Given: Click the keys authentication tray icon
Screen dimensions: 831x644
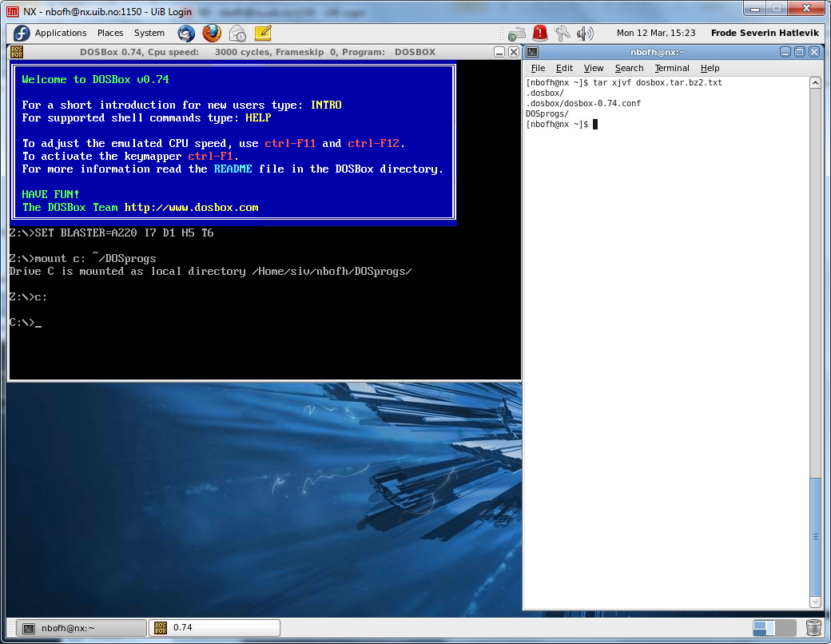Looking at the screenshot, I should tap(563, 33).
